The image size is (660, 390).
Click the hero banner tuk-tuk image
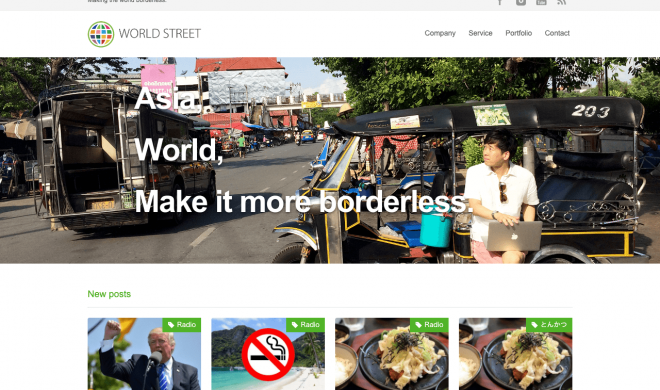[330, 160]
